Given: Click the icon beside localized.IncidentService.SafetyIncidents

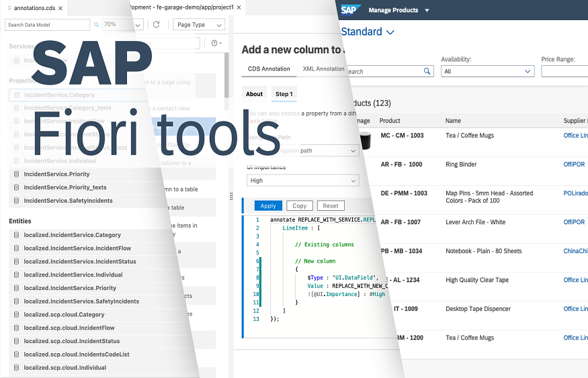Looking at the screenshot, I should 17,301.
